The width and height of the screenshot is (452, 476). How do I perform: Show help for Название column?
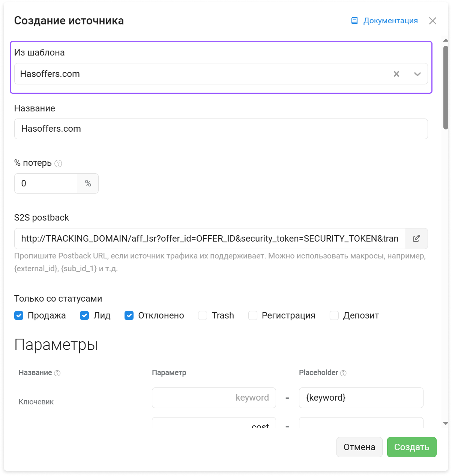pyautogui.click(x=57, y=373)
